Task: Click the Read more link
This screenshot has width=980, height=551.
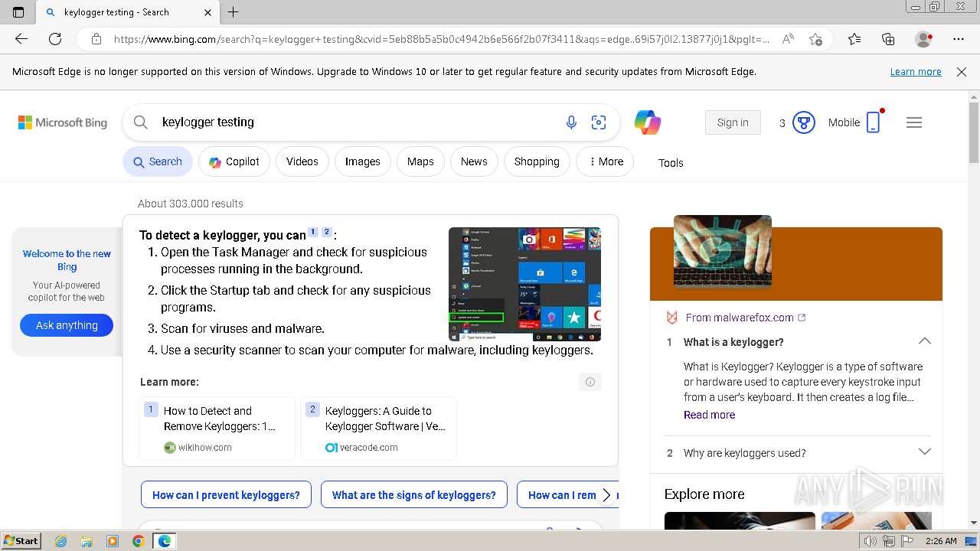Action: point(709,415)
